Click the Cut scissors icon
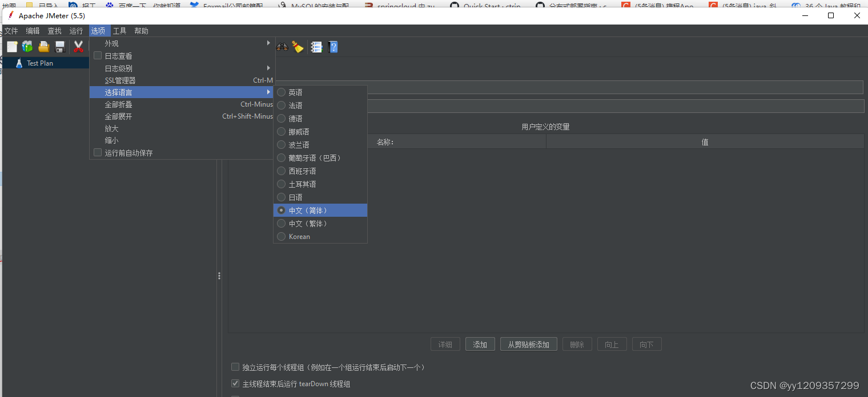The width and height of the screenshot is (868, 397). click(78, 47)
